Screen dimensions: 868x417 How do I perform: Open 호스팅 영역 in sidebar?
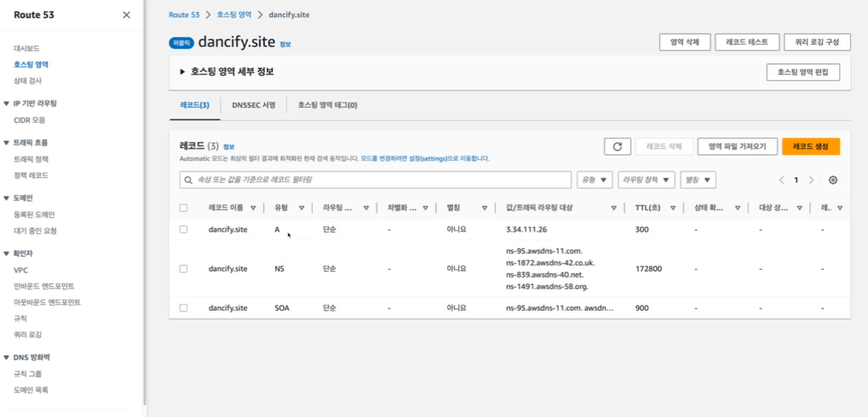31,65
